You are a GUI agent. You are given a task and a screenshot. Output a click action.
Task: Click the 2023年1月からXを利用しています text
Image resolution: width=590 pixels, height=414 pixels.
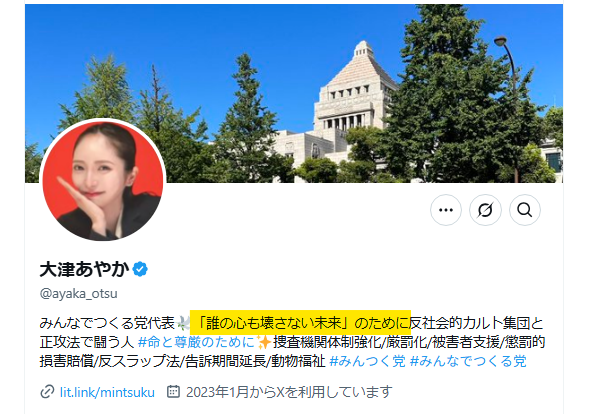tap(289, 392)
